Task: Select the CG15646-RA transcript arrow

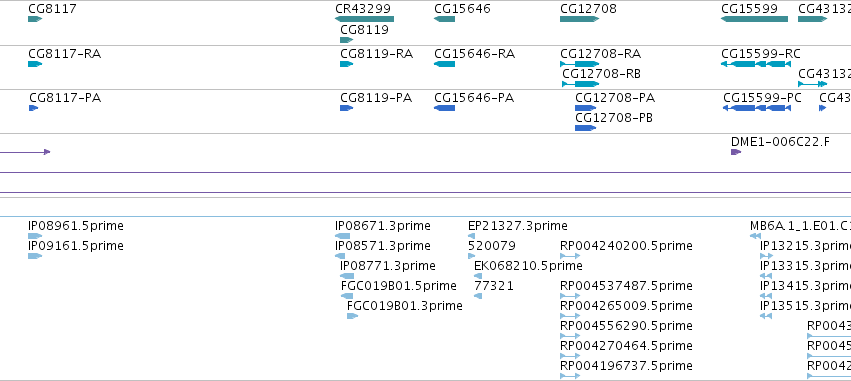Action: click(x=444, y=64)
